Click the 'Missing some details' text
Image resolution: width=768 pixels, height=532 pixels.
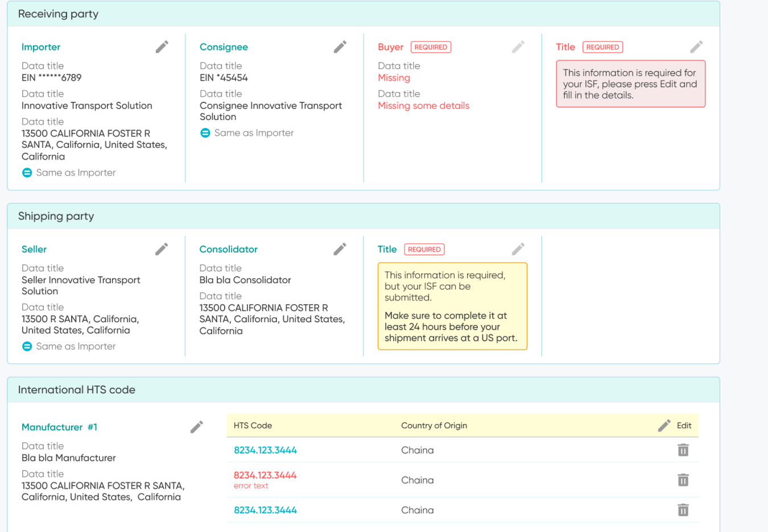point(423,106)
